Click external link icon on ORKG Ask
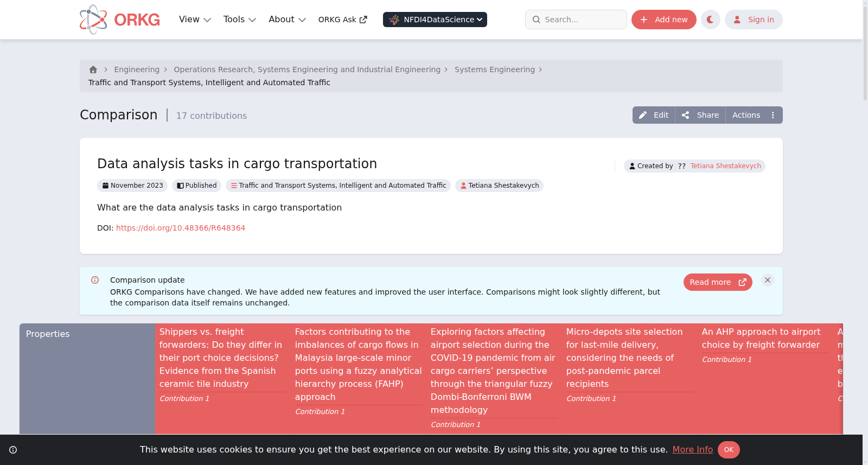Viewport: 868px width, 465px height. (x=363, y=20)
